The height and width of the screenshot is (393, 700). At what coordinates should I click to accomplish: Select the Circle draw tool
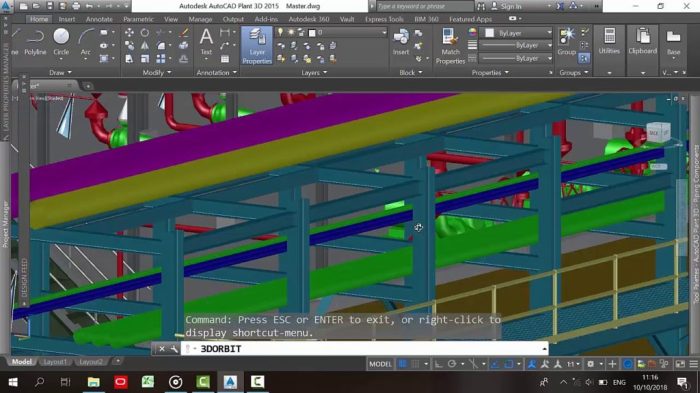pyautogui.click(x=61, y=42)
